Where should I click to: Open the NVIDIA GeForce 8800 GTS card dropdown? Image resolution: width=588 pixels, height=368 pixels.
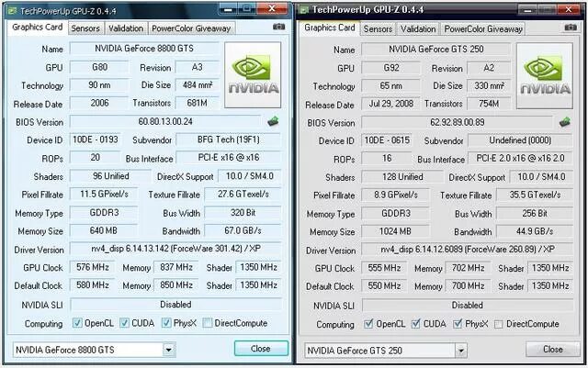point(169,350)
